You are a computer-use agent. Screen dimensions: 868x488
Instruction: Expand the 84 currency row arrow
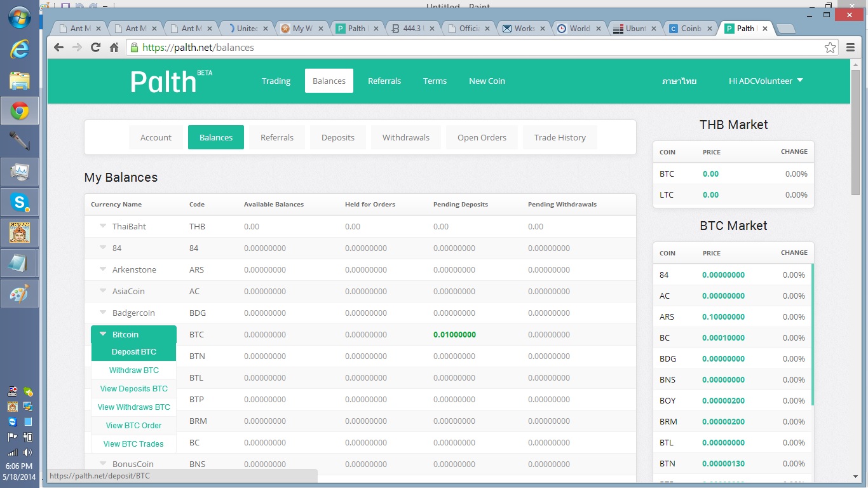(103, 247)
